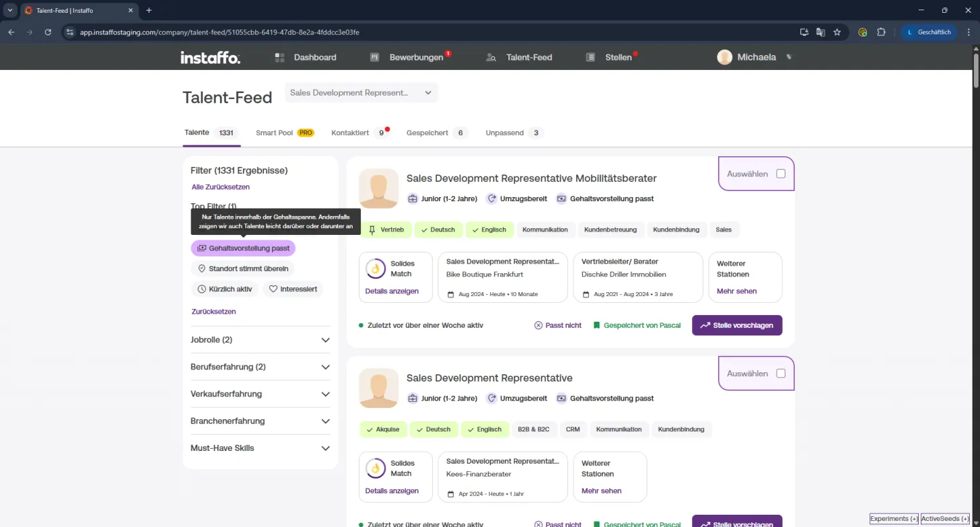Viewport: 980px width, 527px height.
Task: Expand the Must-Have Skills filter section
Action: point(260,448)
